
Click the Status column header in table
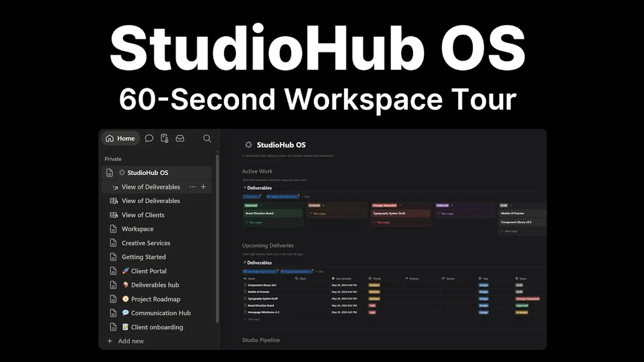coord(521,278)
